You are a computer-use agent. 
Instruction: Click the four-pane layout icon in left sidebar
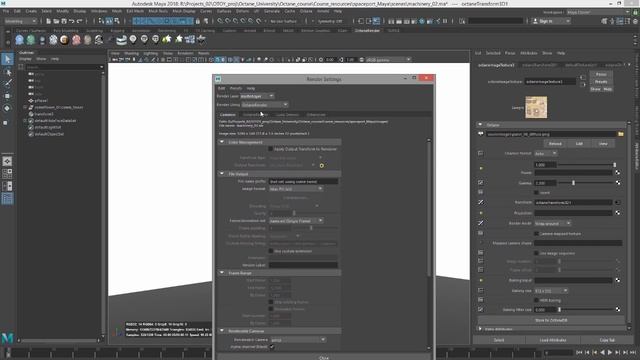point(7,173)
